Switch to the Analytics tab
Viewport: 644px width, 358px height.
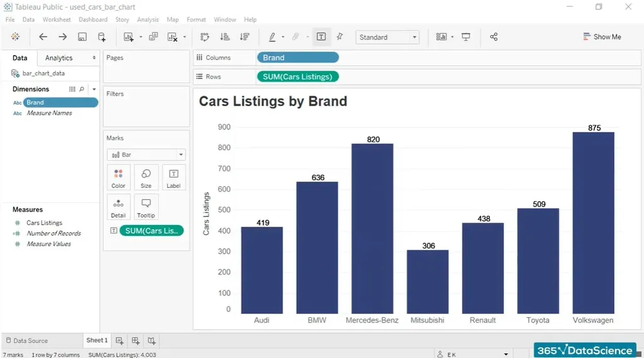coord(59,58)
